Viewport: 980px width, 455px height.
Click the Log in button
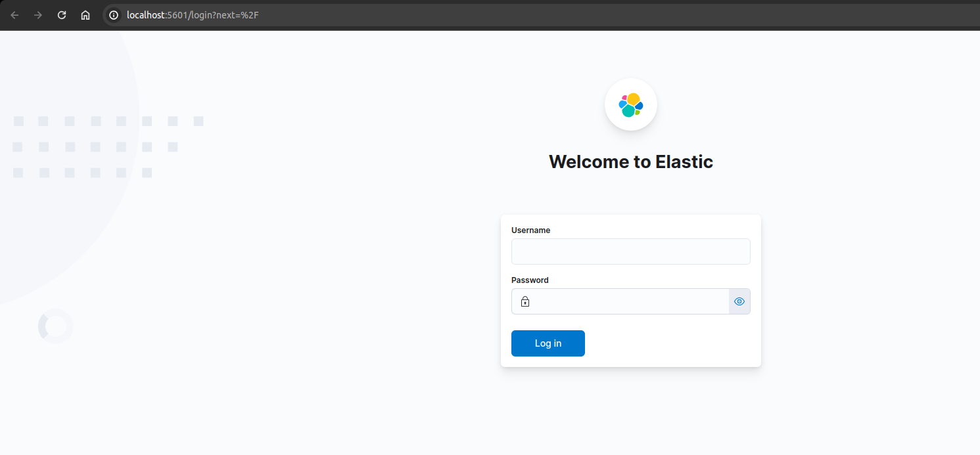(548, 343)
